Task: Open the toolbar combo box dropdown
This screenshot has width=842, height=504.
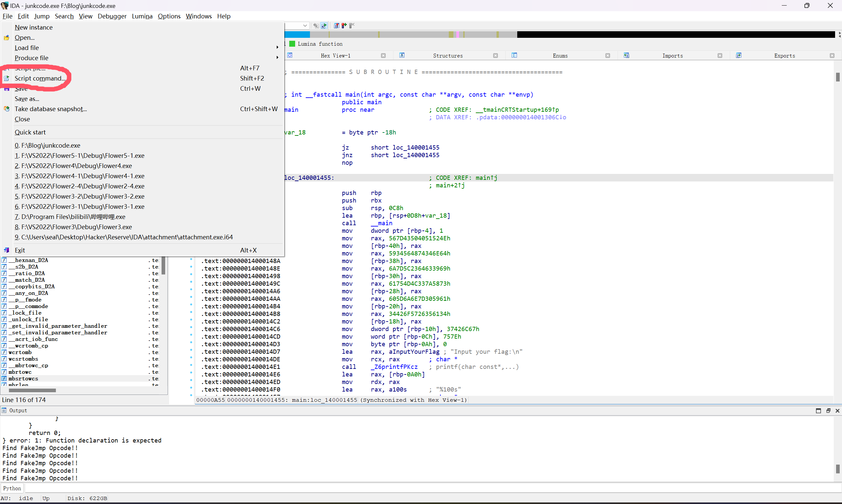Action: [x=305, y=25]
